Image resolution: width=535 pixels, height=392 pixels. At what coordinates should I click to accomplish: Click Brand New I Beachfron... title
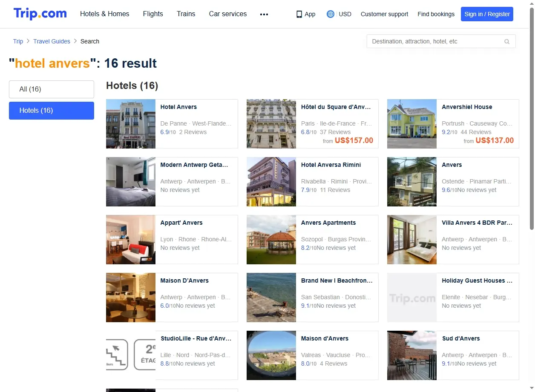click(337, 281)
